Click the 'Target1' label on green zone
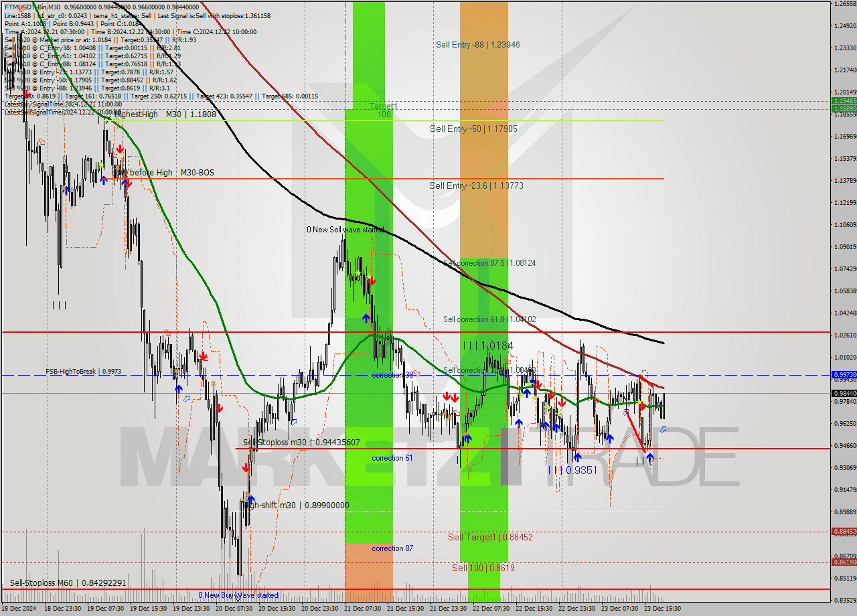The width and height of the screenshot is (857, 616). pos(384,106)
